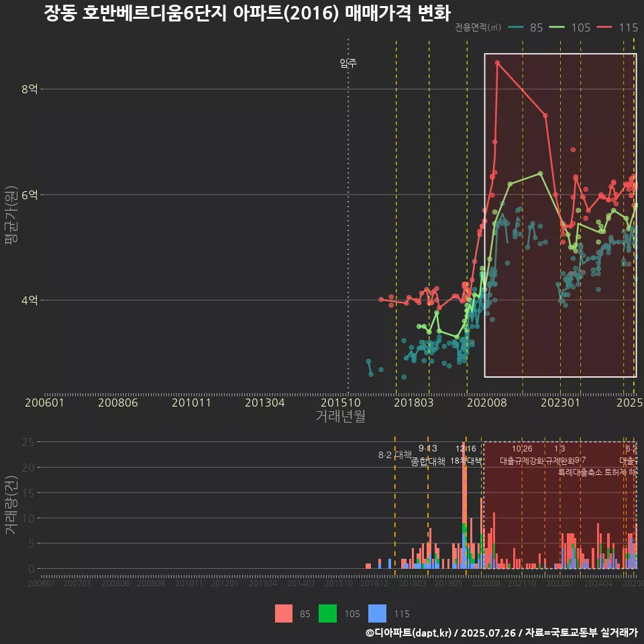
Task: Select the red 115 line key in top legend
Action: pyautogui.click(x=604, y=28)
